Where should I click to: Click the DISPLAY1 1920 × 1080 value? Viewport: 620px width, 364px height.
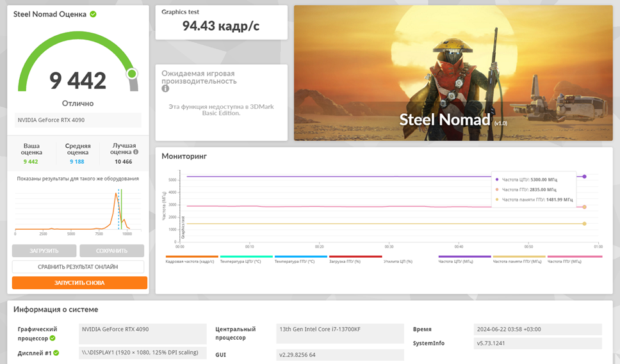pos(143,352)
